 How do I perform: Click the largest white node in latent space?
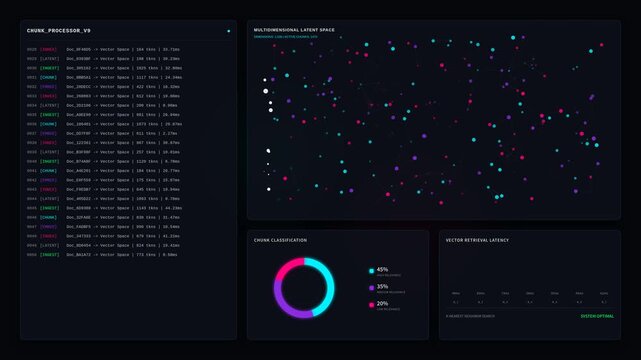click(x=266, y=91)
